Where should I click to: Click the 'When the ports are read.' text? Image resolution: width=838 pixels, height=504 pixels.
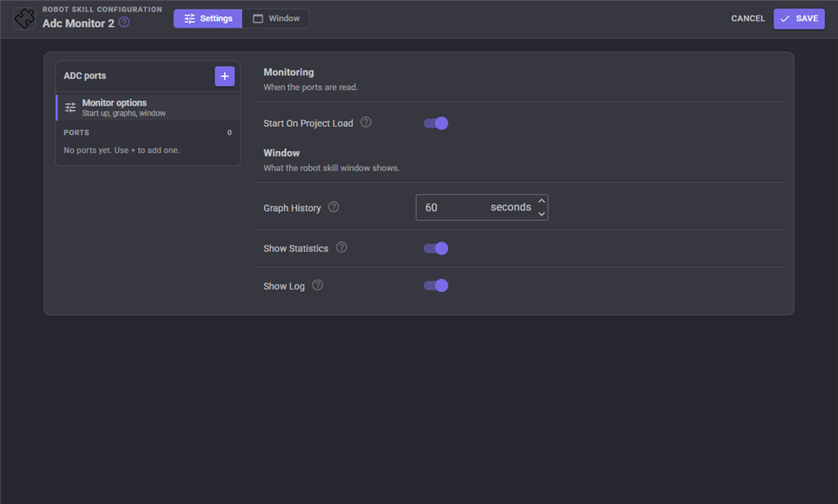(310, 87)
